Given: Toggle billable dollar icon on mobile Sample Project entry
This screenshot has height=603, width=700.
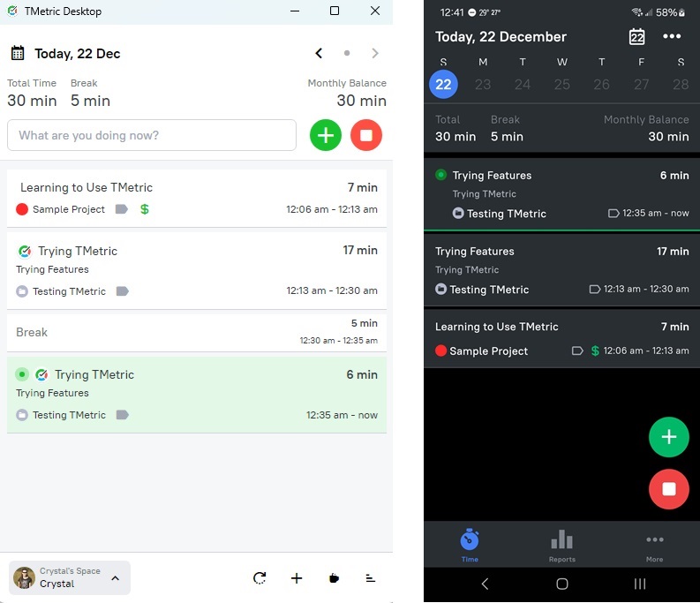Looking at the screenshot, I should pos(595,350).
